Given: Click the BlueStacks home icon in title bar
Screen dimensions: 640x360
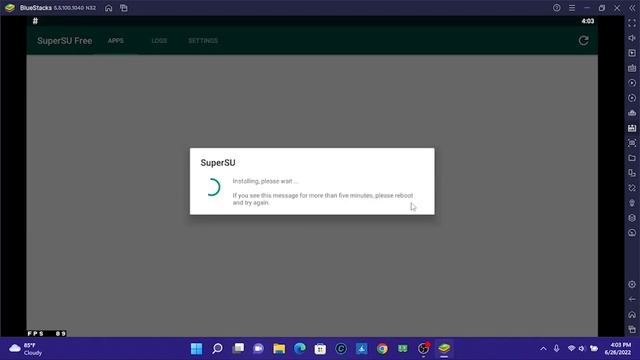Looking at the screenshot, I should coord(109,8).
